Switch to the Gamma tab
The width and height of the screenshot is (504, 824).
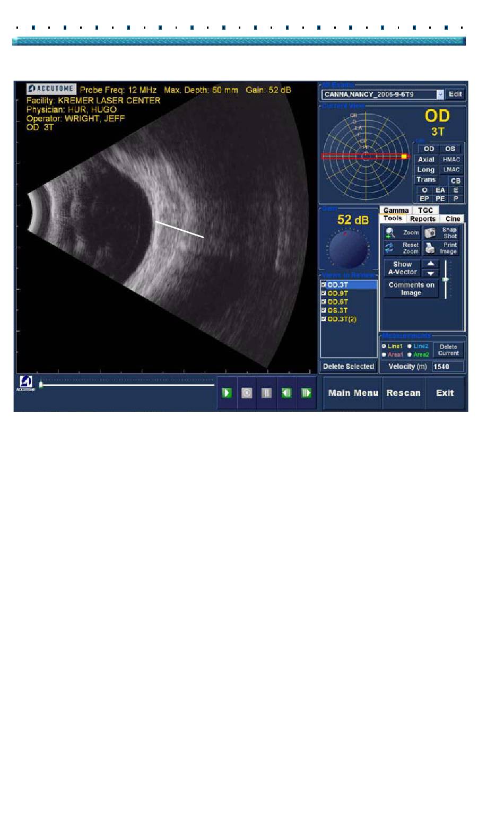point(396,211)
